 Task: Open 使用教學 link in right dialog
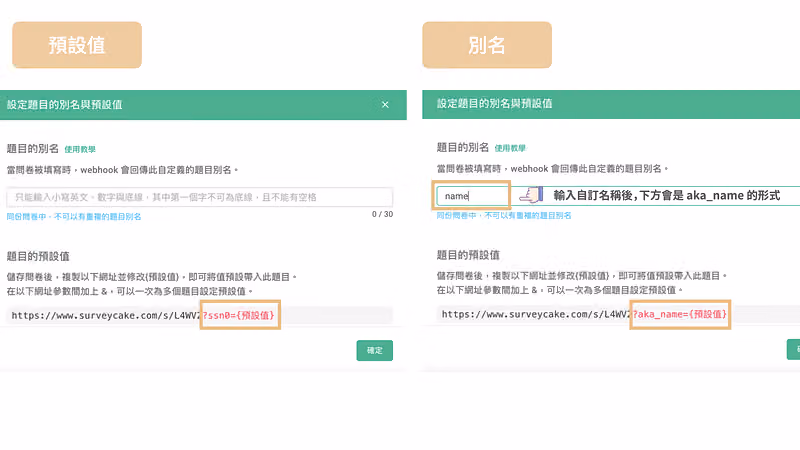pos(510,148)
